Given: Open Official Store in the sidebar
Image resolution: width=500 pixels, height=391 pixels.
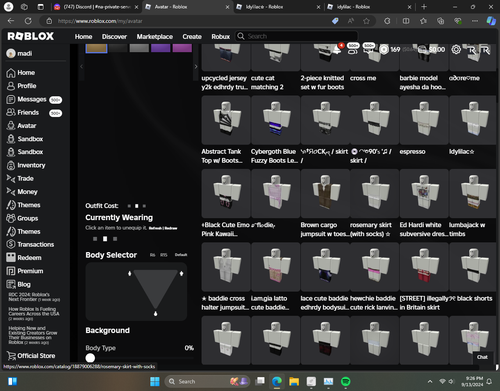Looking at the screenshot, I should click(31, 356).
